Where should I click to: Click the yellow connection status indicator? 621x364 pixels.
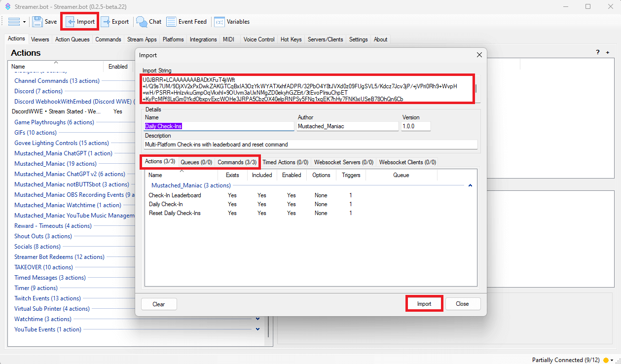(x=606, y=360)
